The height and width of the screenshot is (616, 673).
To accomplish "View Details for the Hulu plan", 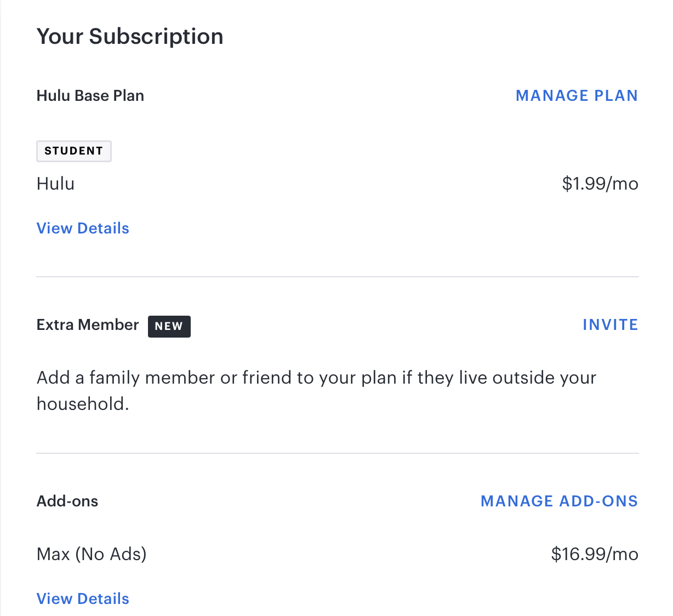I will tap(83, 229).
